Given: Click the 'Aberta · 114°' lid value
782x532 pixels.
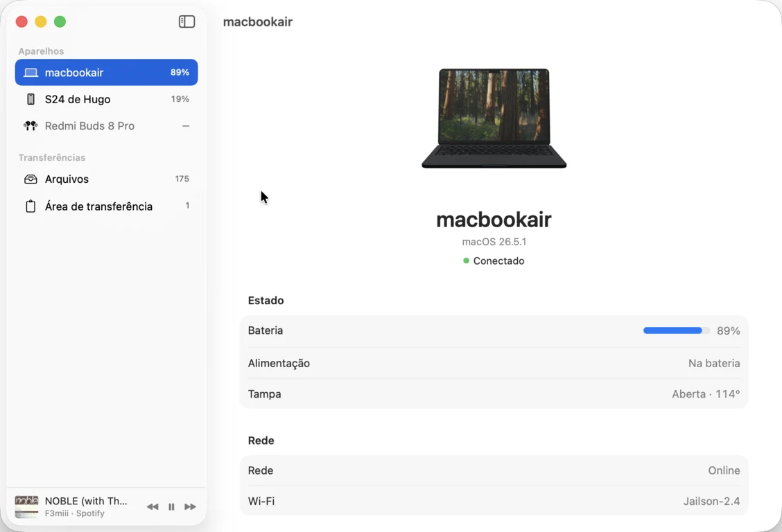Looking at the screenshot, I should click(x=706, y=394).
